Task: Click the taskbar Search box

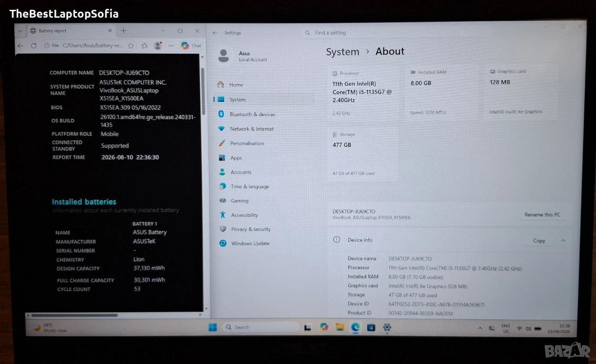Action: click(260, 327)
